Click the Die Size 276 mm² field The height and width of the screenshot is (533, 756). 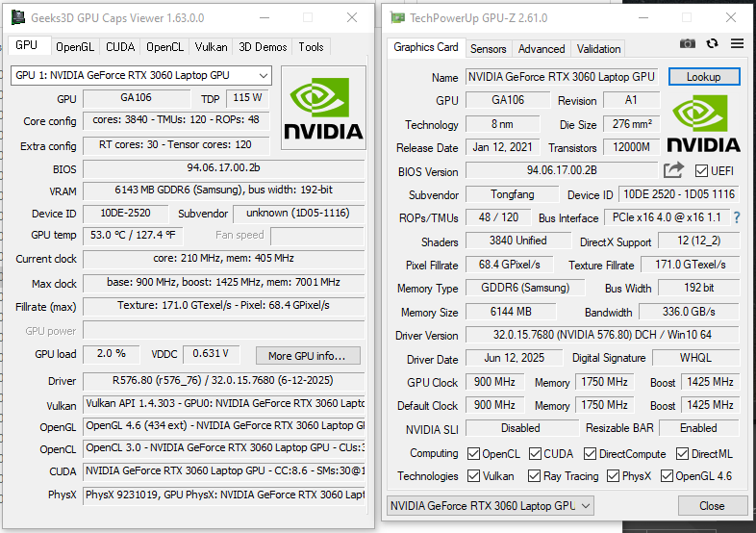(631, 124)
